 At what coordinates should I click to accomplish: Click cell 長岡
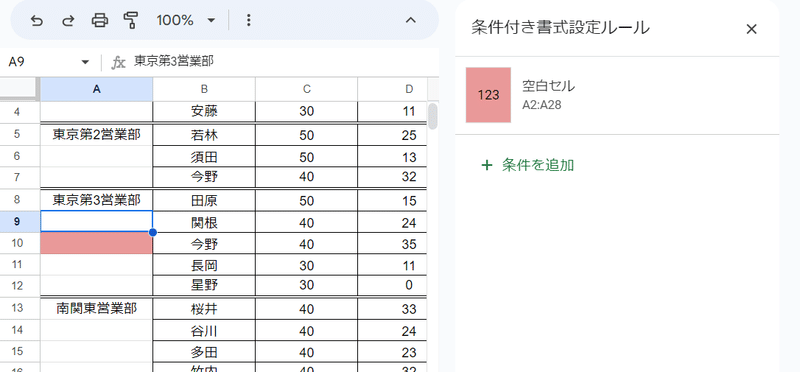tap(204, 265)
